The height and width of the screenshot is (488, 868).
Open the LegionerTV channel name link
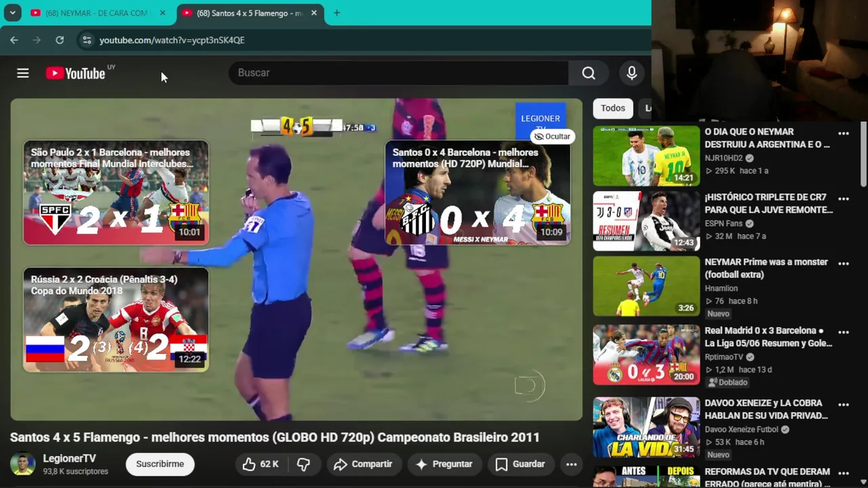click(x=69, y=459)
